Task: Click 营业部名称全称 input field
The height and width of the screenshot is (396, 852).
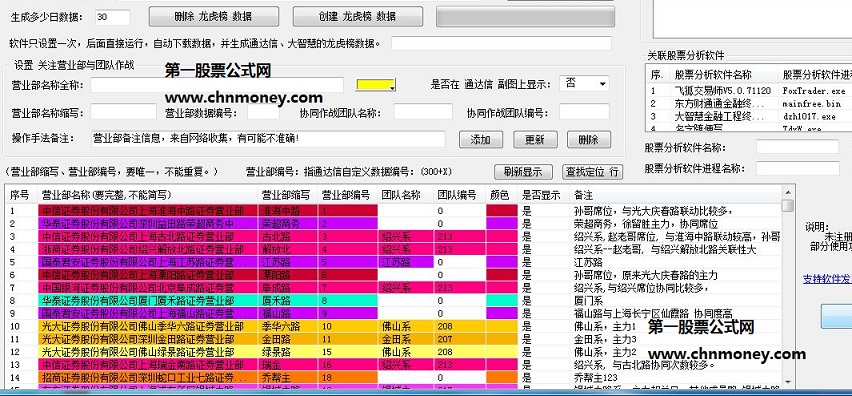Action: [217, 85]
